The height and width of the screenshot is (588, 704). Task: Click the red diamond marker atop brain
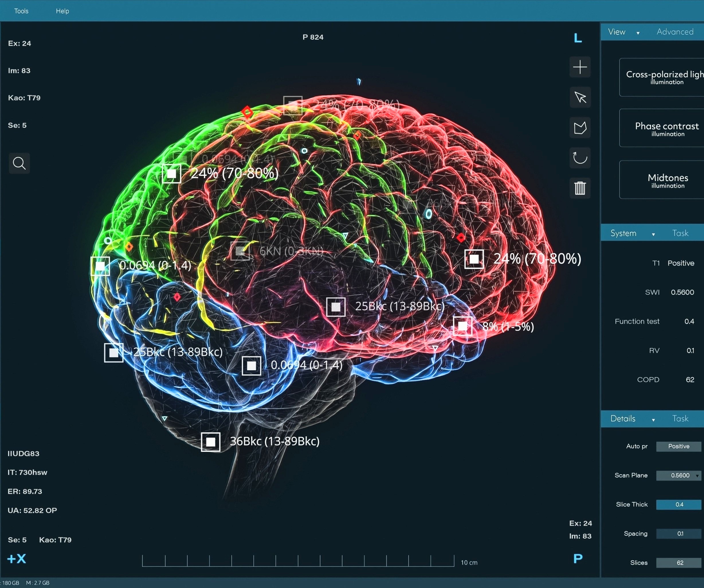click(x=247, y=112)
